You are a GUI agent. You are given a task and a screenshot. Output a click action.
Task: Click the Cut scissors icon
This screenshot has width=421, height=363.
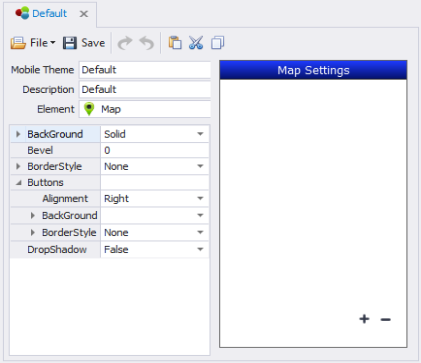point(196,43)
